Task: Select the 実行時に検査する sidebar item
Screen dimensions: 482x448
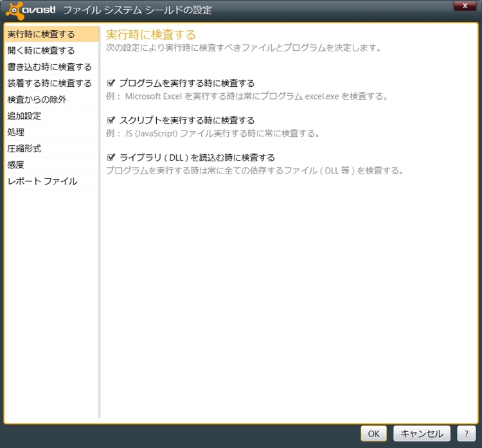Action: pos(51,34)
